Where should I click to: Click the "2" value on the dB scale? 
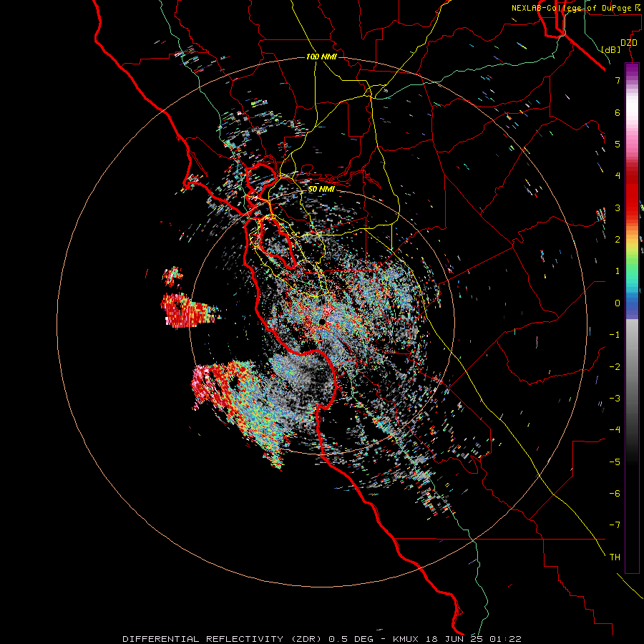click(618, 240)
